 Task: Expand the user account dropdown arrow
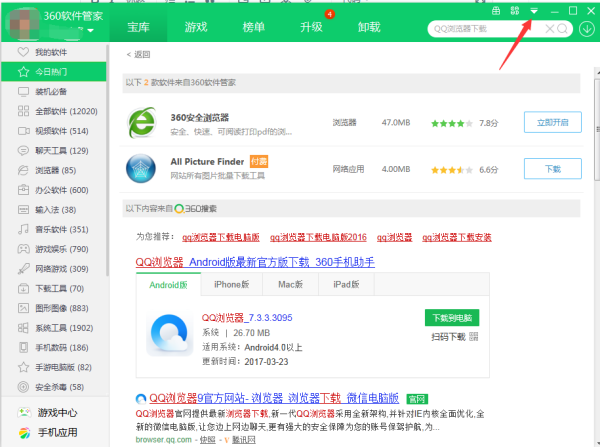91,31
